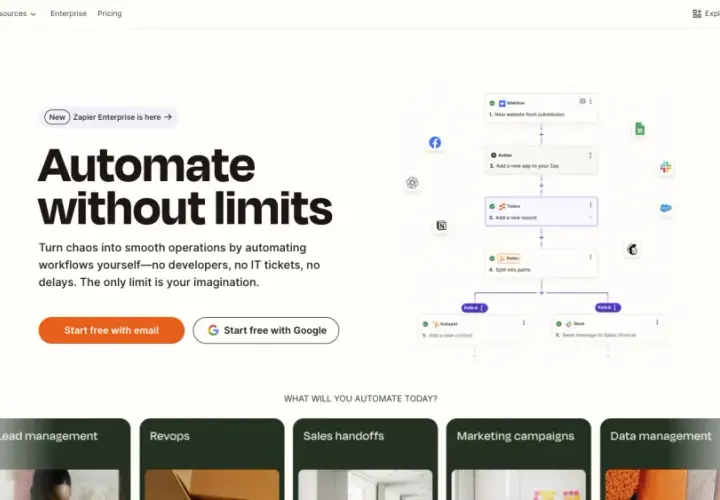Click the Salesforce cloud icon
The image size is (720, 500).
tap(665, 208)
